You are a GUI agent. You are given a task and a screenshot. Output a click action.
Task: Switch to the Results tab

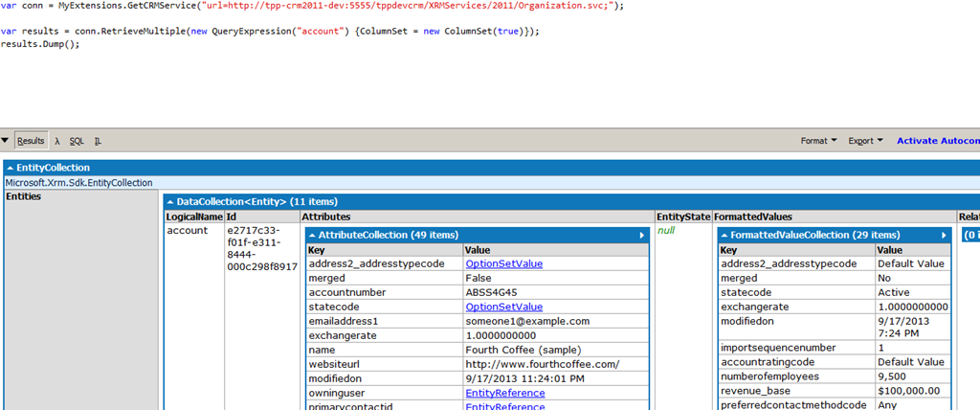31,141
